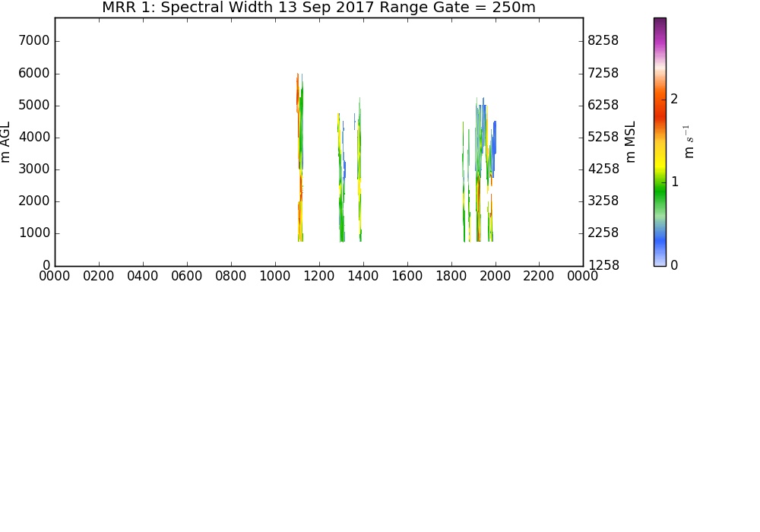760x532 pixels.
Task: Click the data column near 1300 time
Action: (x=341, y=177)
